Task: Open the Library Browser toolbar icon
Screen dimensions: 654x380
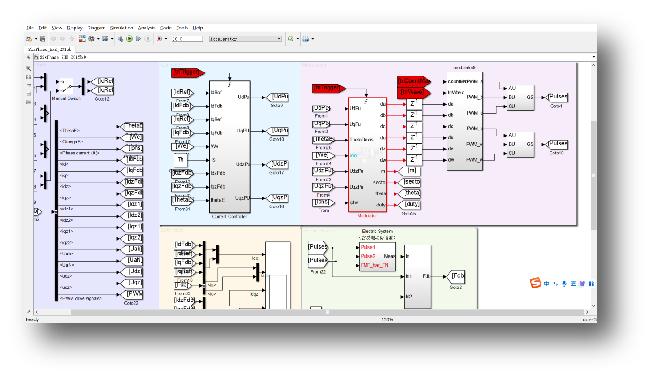Action: (82, 39)
